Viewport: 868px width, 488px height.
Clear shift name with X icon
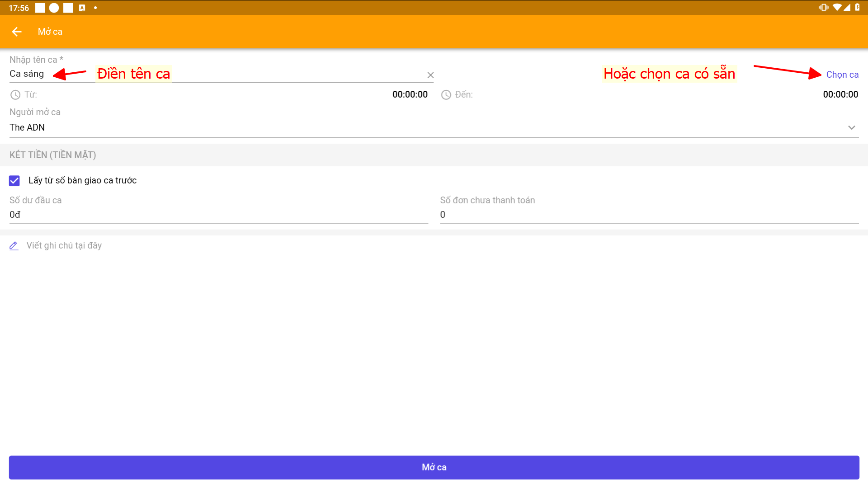tap(430, 75)
